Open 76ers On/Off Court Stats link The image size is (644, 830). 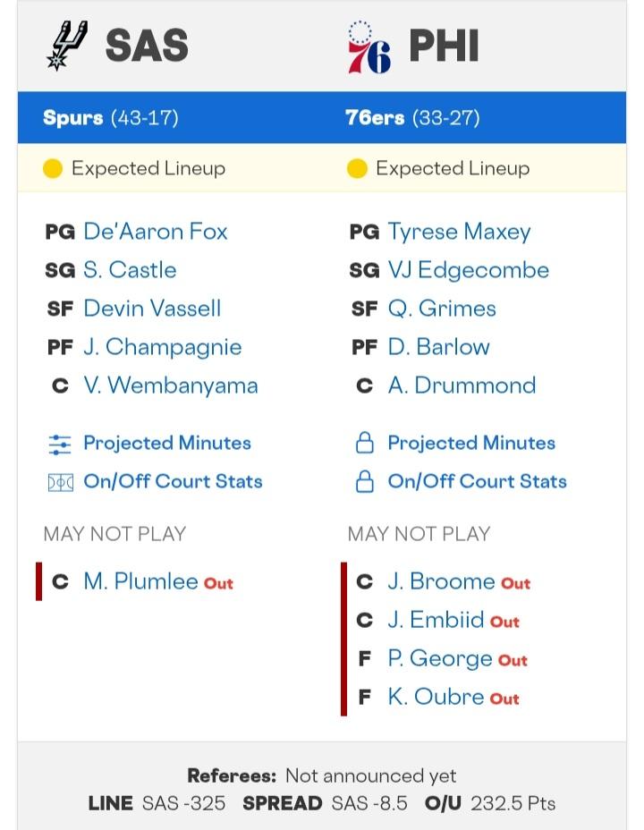click(x=477, y=482)
